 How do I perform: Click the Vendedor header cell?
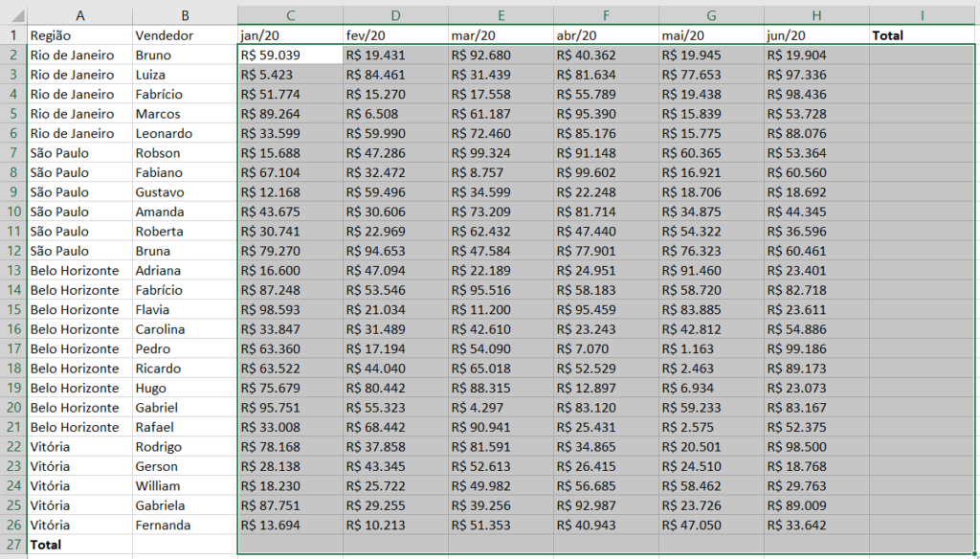pos(185,35)
